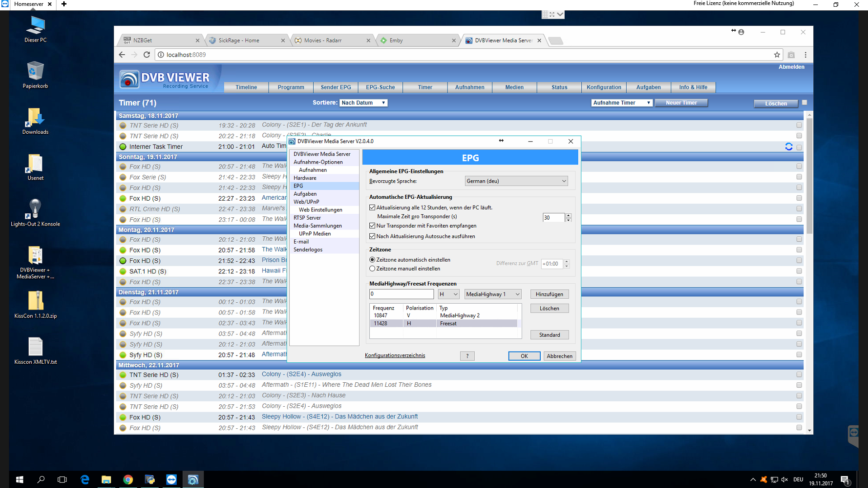Image resolution: width=868 pixels, height=488 pixels.
Task: Open Konfigurationsverzeichnis link
Action: tap(395, 356)
